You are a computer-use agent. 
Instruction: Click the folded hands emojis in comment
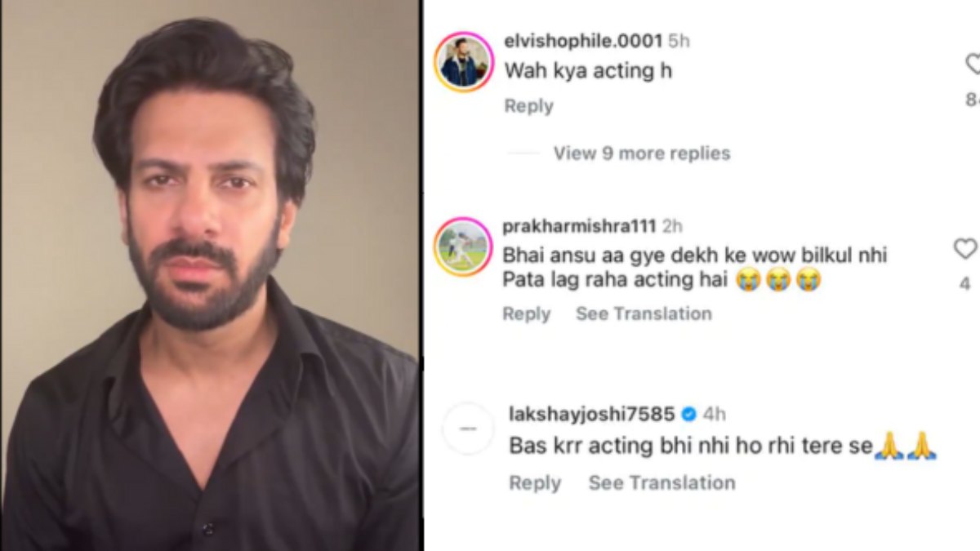click(x=905, y=447)
